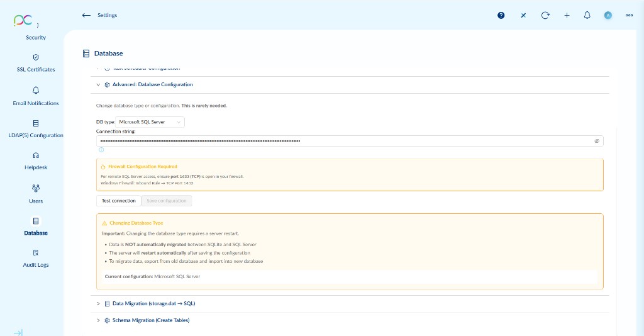Open SSL Certificates shield icon
644x336 pixels.
(36, 57)
